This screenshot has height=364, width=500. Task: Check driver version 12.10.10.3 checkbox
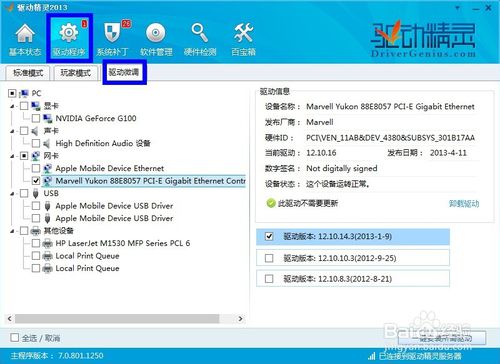269,258
